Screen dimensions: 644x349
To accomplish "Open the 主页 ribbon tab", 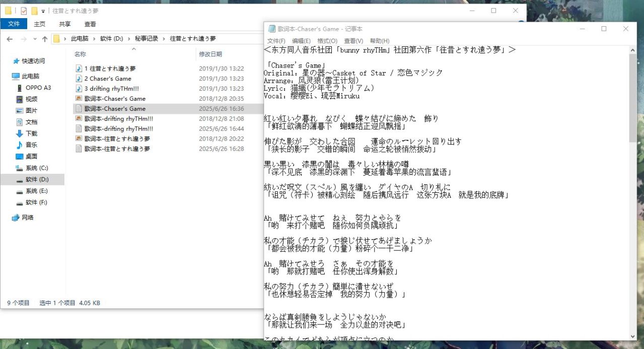I will click(40, 24).
